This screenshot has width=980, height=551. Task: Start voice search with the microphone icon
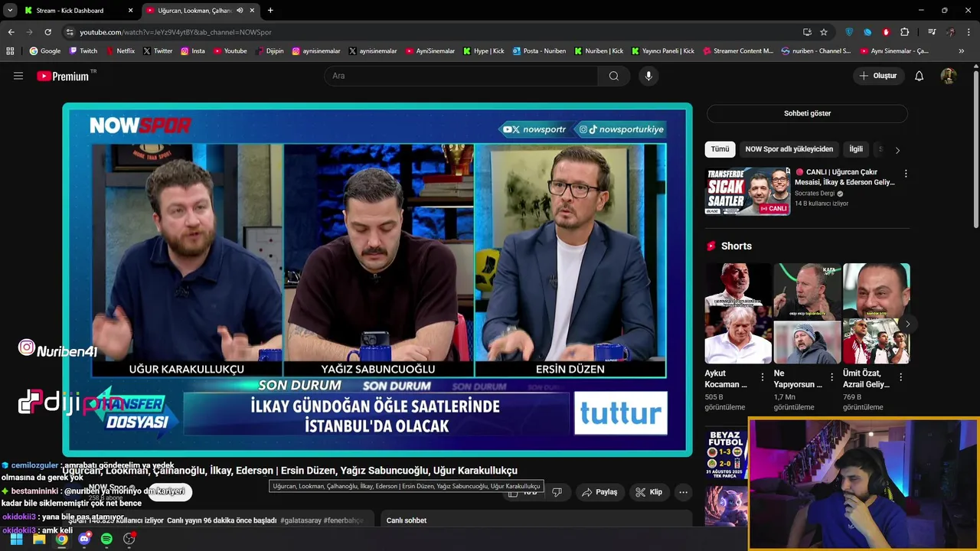(x=648, y=76)
